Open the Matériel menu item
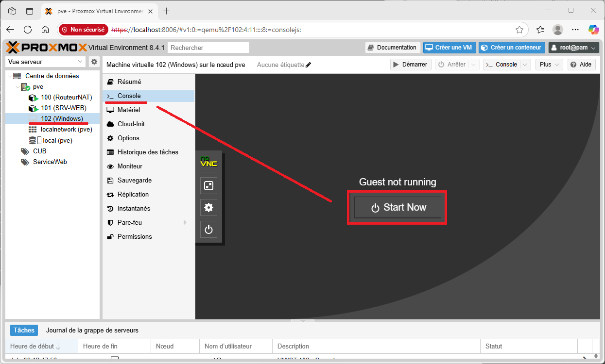This screenshot has height=364, width=605. [x=128, y=110]
